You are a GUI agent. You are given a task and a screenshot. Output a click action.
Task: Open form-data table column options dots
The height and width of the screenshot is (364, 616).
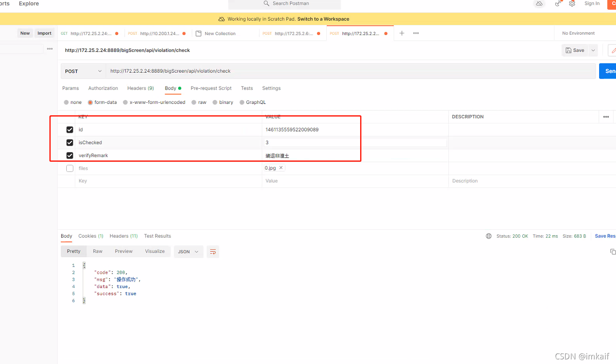coord(606,117)
